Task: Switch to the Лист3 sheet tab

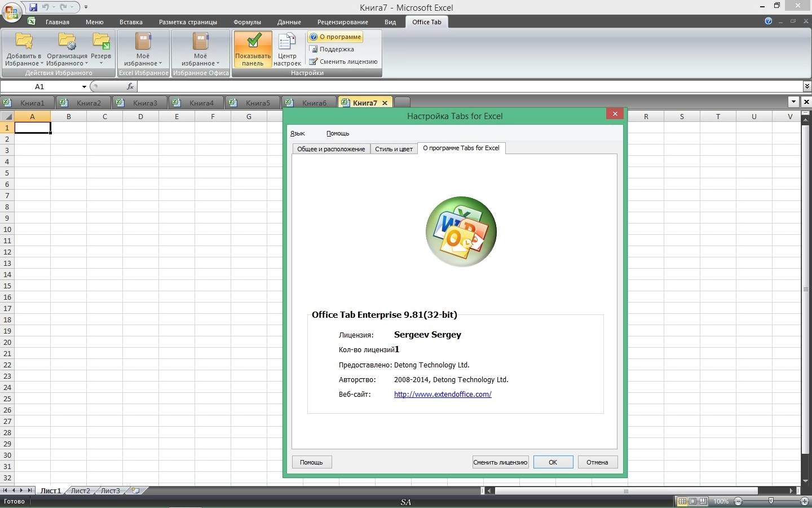Action: pos(111,491)
